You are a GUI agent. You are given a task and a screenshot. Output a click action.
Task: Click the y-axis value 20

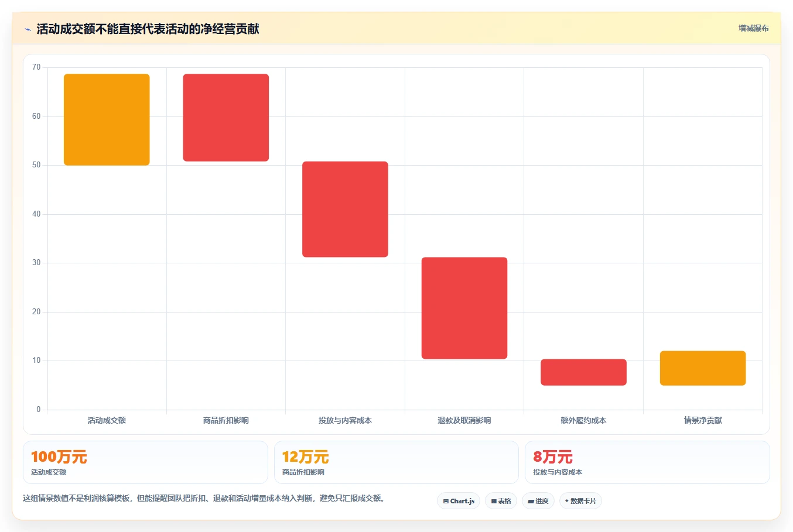coord(36,312)
